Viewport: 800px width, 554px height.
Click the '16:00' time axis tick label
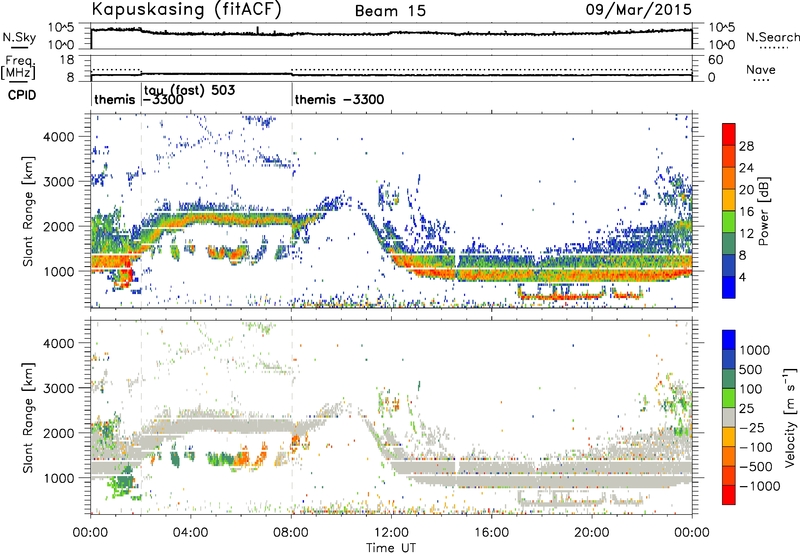click(x=491, y=533)
